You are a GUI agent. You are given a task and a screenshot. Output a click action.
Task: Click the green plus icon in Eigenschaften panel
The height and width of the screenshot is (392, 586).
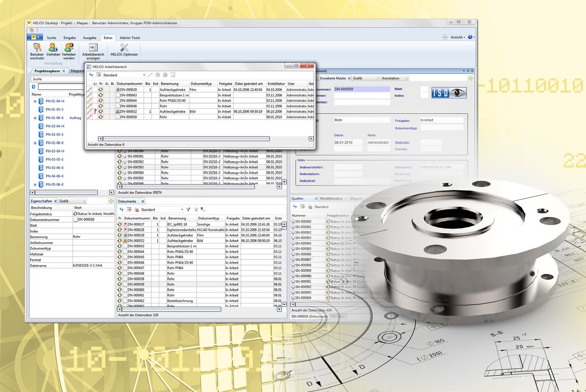(111, 201)
